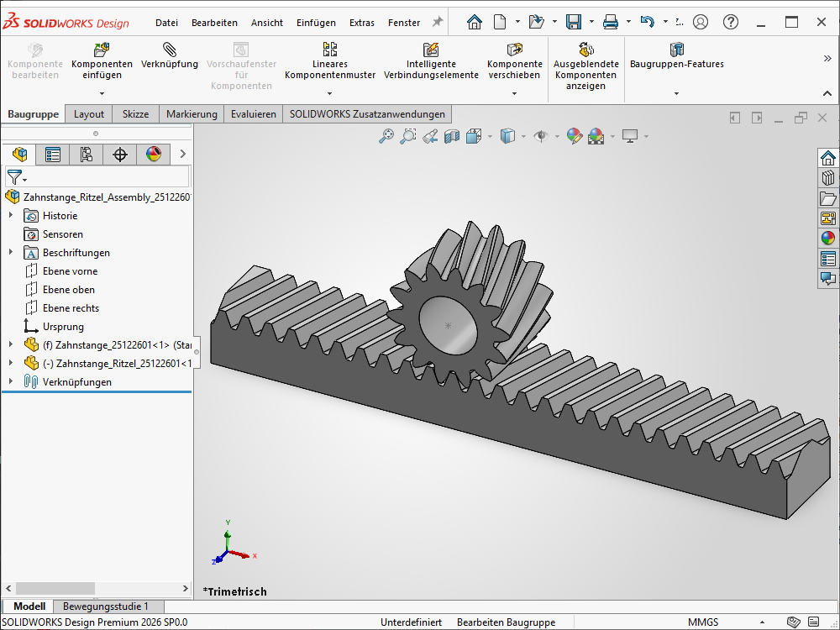Switch to the DisplayManager color ball tab

(x=153, y=155)
